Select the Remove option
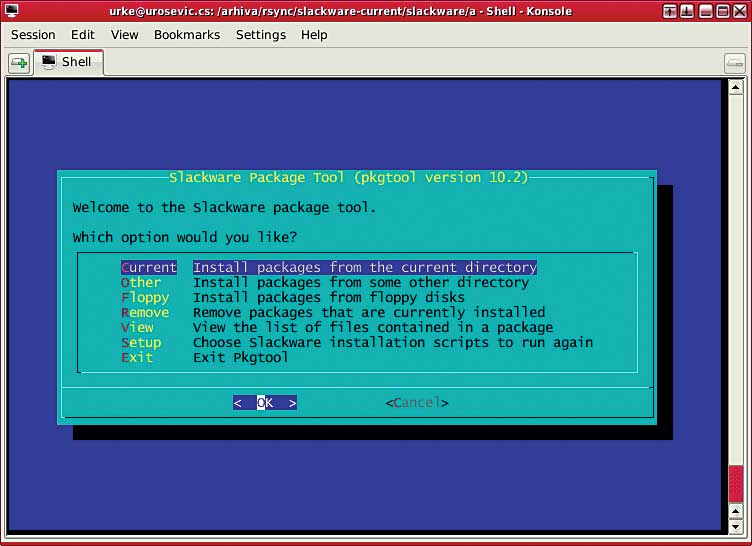The image size is (752, 546). pos(145,312)
